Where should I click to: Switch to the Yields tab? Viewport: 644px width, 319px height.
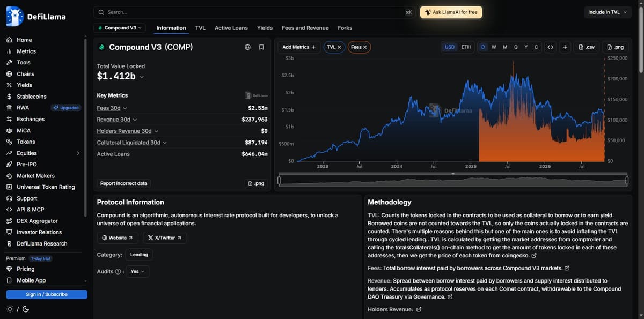point(265,28)
